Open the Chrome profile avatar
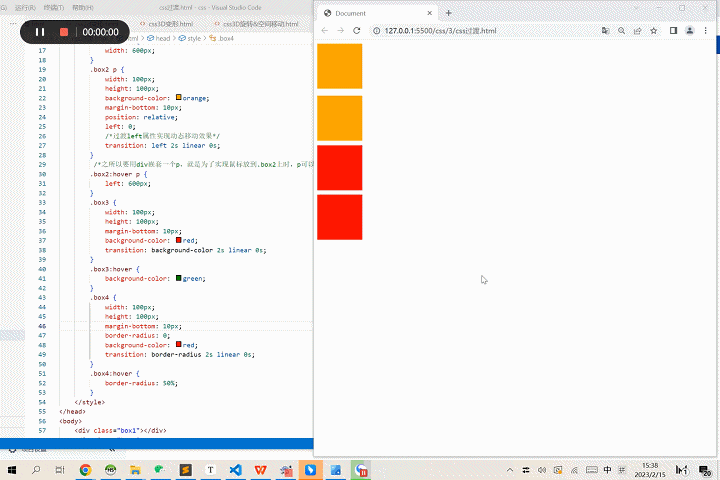The image size is (720, 480). click(x=690, y=31)
